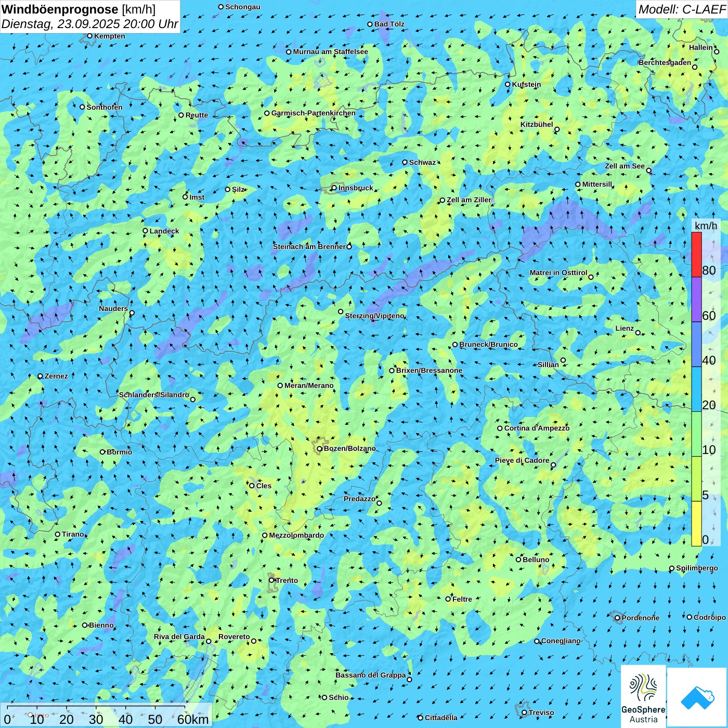Screen dimensions: 728x728
Task: Click the Pordenone city marker
Action: (x=617, y=618)
